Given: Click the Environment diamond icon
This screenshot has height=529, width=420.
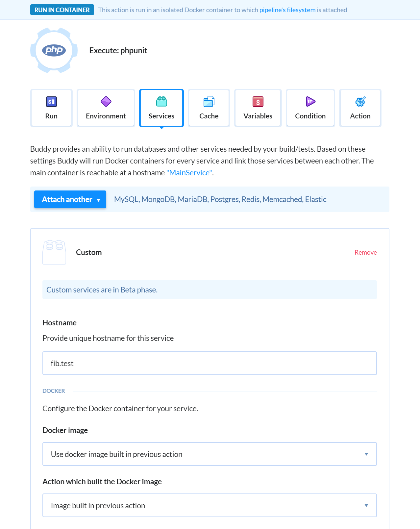Looking at the screenshot, I should pos(106,102).
